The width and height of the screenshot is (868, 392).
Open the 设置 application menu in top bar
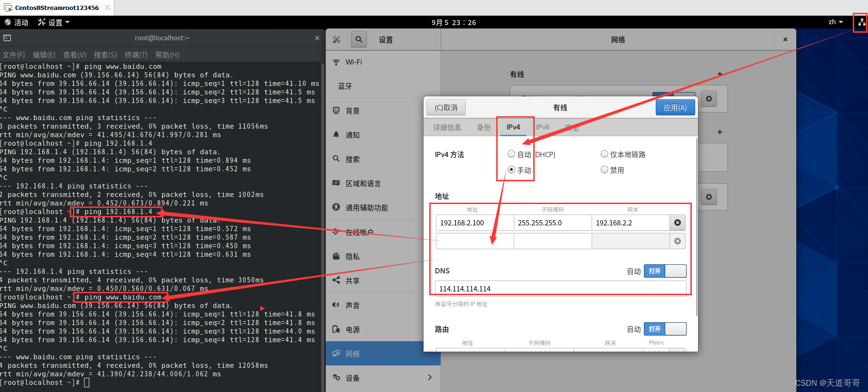54,22
